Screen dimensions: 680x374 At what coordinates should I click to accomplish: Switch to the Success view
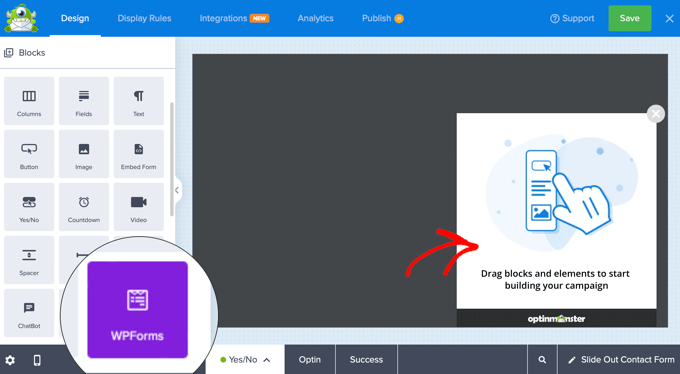point(366,360)
